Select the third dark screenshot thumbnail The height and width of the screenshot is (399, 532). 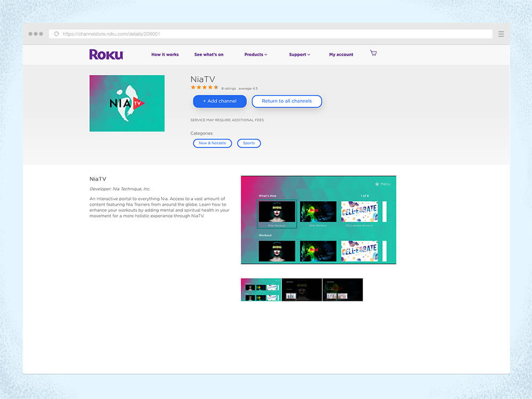(x=342, y=290)
